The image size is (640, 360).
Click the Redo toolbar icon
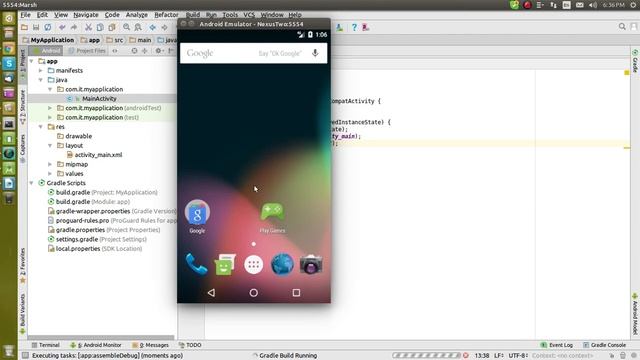[x=74, y=27]
